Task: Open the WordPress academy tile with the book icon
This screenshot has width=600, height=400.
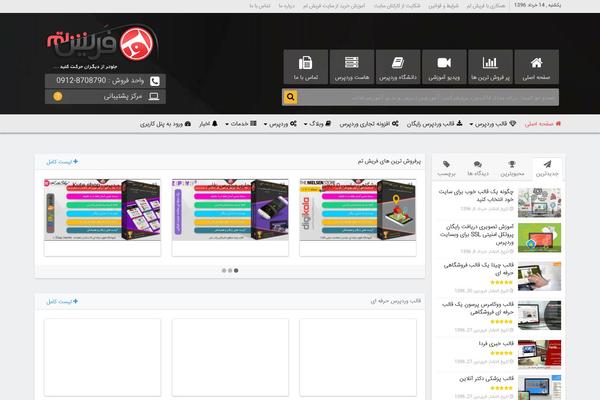Action: click(x=398, y=67)
